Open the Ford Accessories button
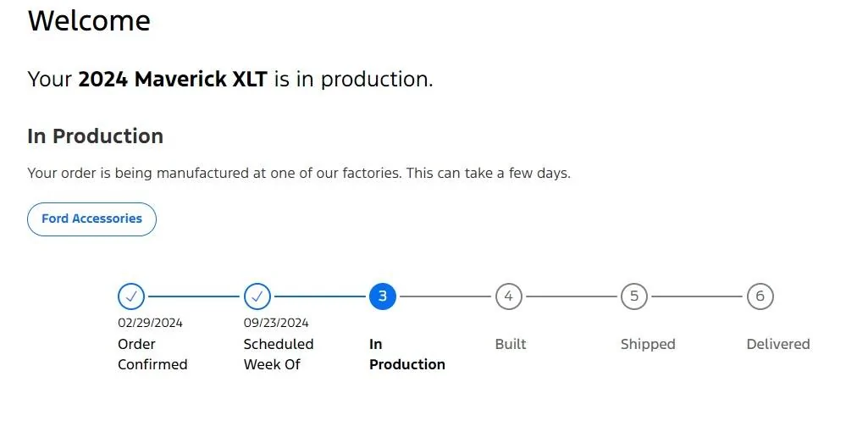Screen dimensions: 868x421 point(92,219)
